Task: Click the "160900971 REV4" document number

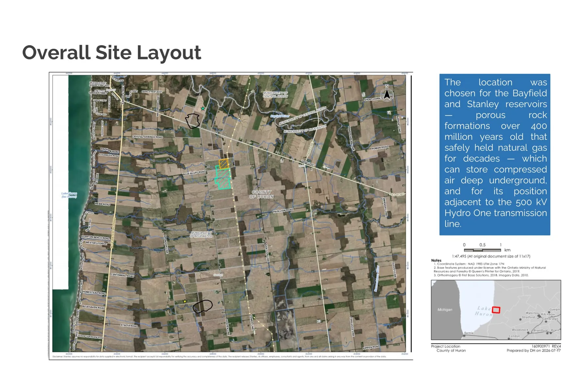Action: pyautogui.click(x=546, y=346)
